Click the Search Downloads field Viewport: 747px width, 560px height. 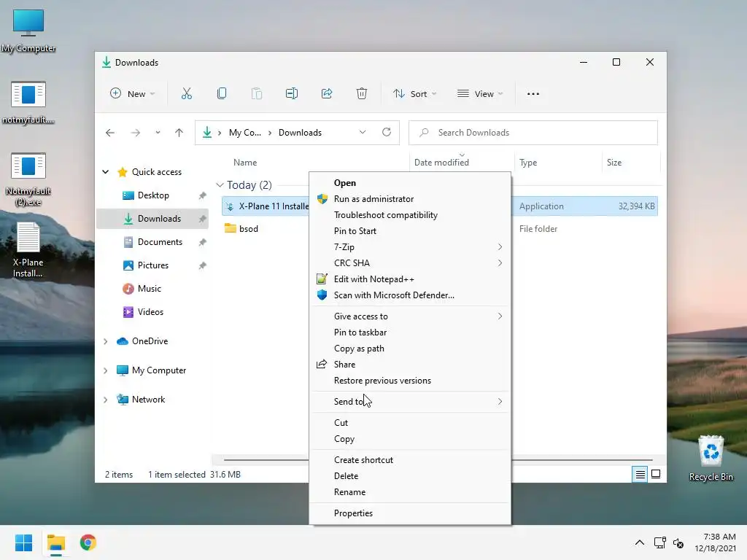coord(533,133)
